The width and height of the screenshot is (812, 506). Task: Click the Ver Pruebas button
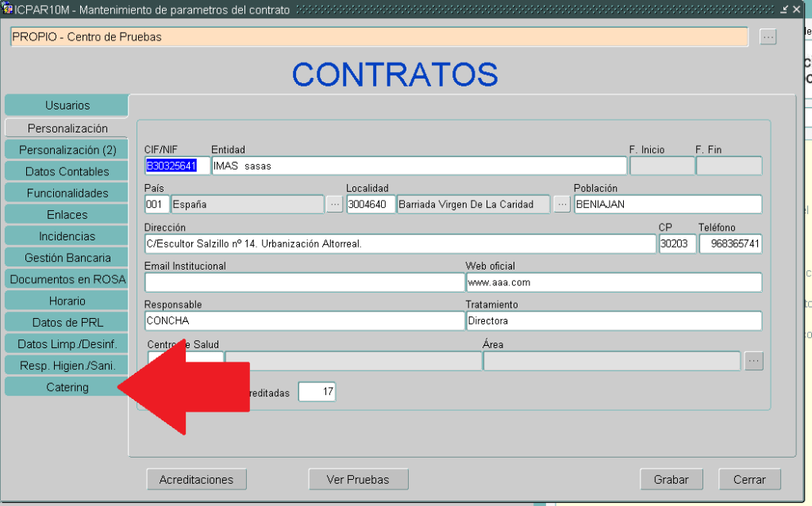(358, 479)
